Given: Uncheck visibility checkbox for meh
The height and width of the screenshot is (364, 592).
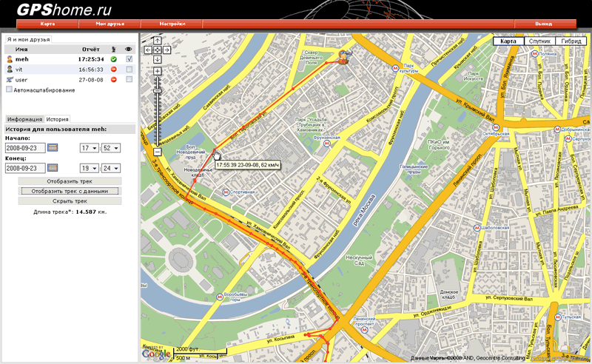Looking at the screenshot, I should pyautogui.click(x=129, y=59).
